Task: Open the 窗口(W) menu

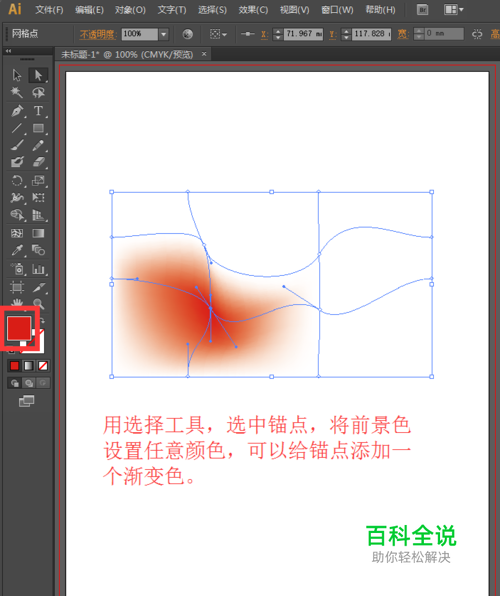Action: pos(337,10)
